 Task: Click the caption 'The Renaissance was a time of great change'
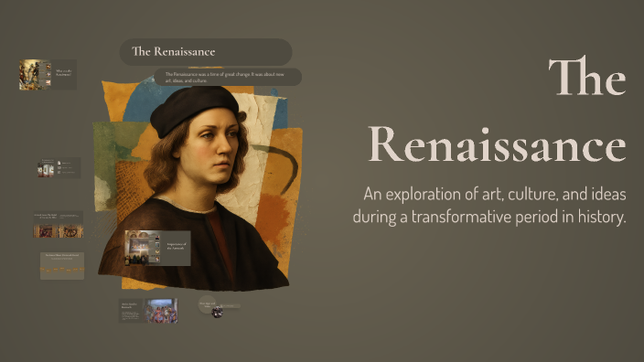(x=228, y=77)
